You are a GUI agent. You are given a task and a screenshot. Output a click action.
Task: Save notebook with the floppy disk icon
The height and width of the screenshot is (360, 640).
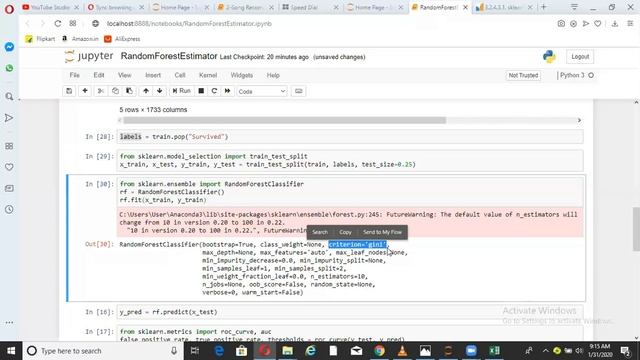pyautogui.click(x=69, y=91)
